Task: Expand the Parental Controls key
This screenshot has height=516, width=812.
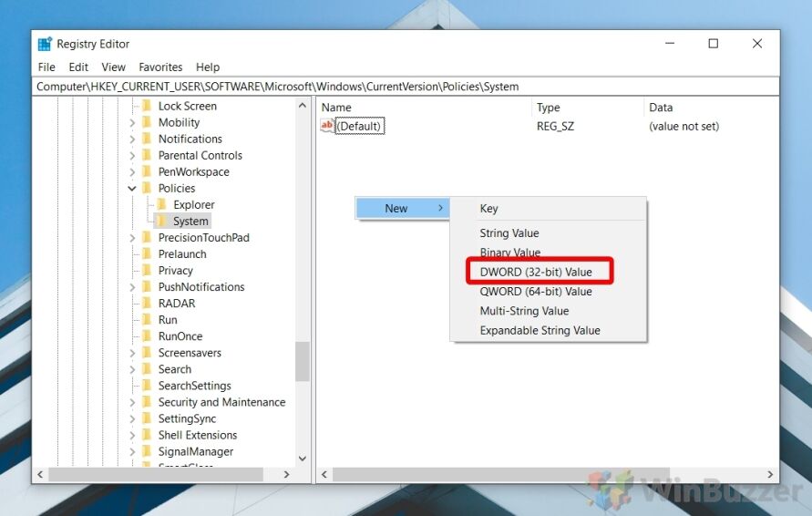Action: (x=132, y=155)
